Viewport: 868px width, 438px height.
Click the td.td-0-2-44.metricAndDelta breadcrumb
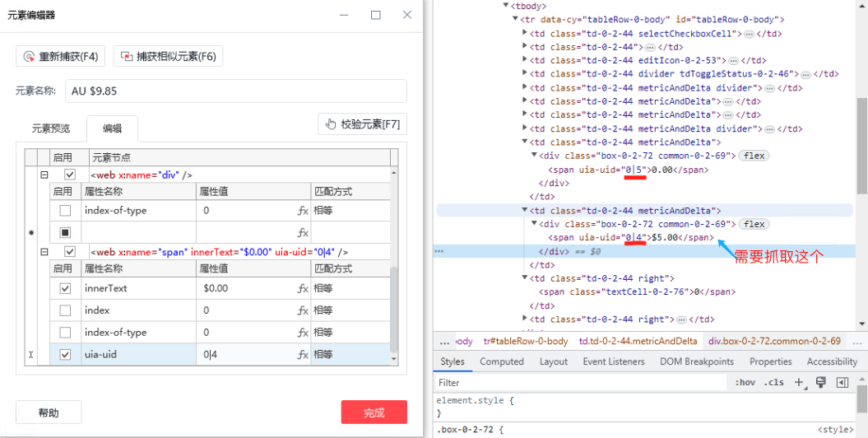pyautogui.click(x=638, y=342)
